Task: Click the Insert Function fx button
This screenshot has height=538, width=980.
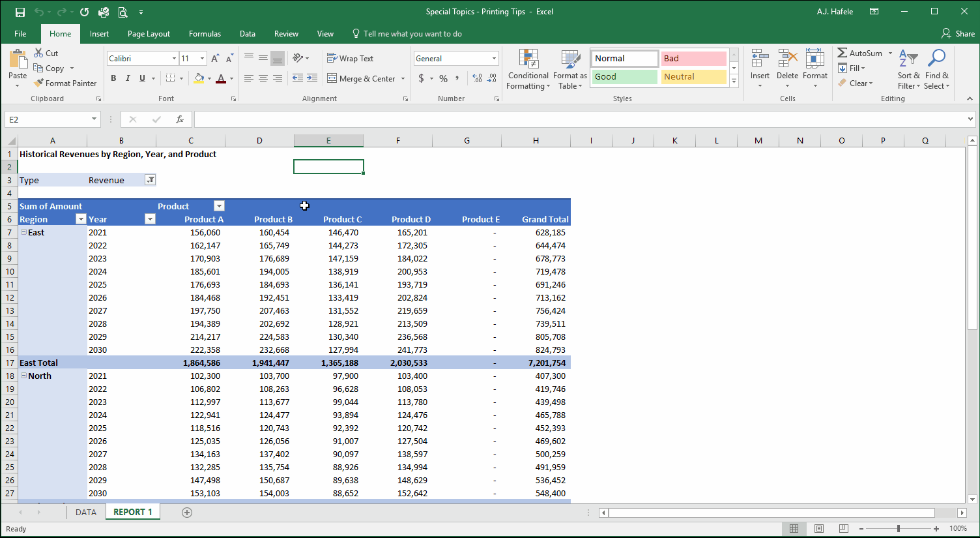Action: click(x=180, y=119)
